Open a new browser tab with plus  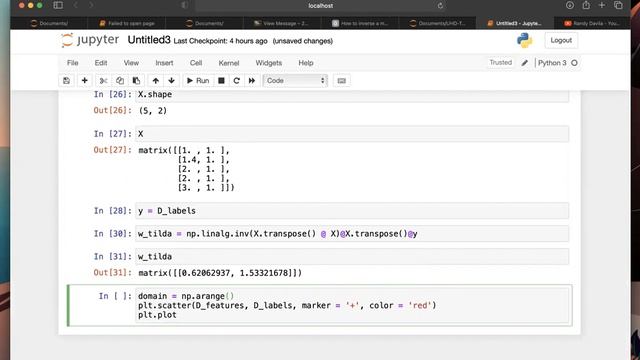(x=602, y=5)
